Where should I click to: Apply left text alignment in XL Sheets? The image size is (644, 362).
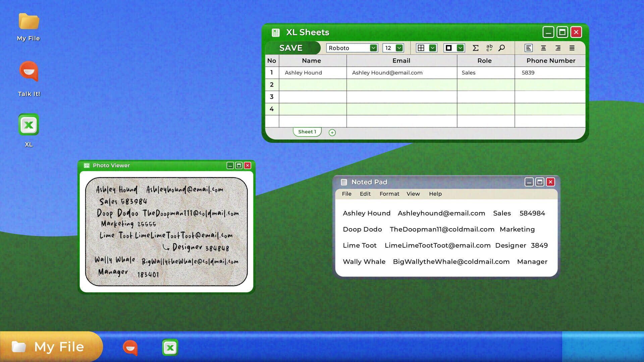coord(528,48)
